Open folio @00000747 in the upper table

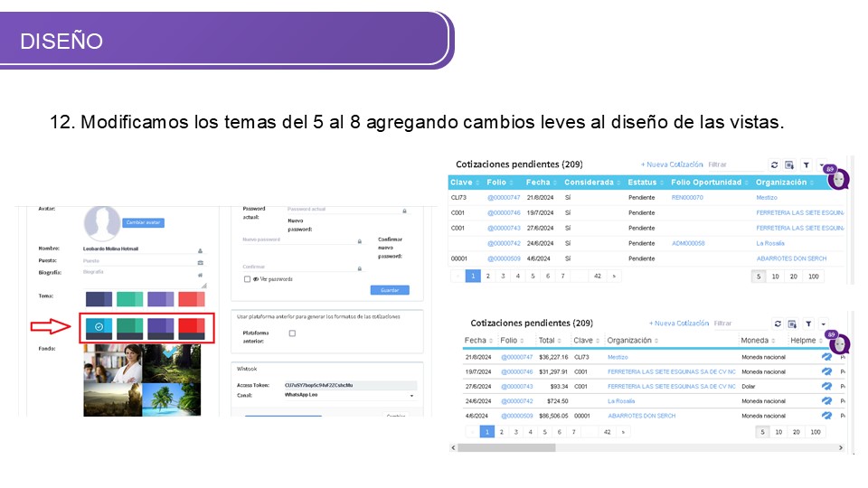coord(504,198)
